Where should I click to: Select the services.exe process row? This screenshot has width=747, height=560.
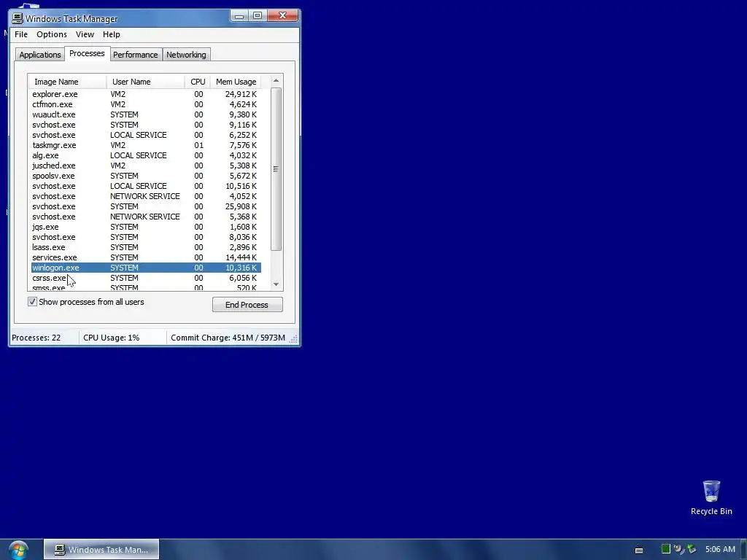(146, 257)
